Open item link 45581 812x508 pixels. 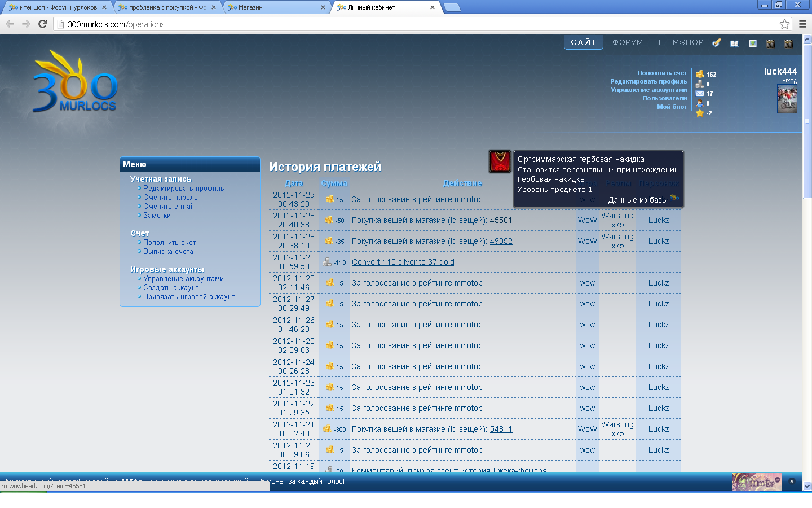(x=501, y=220)
